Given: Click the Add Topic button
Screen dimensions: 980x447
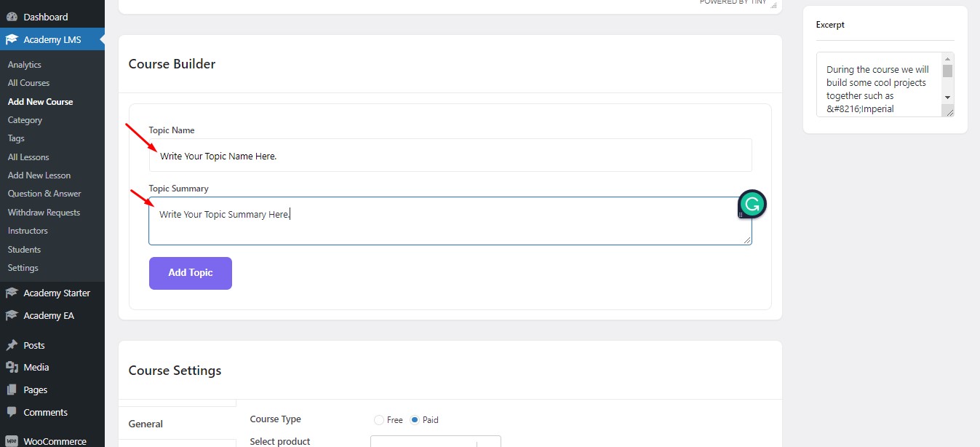Looking at the screenshot, I should [191, 273].
